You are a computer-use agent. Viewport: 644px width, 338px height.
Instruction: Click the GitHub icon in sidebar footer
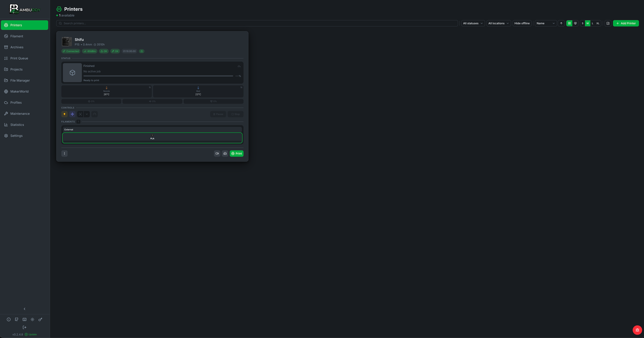click(x=16, y=319)
